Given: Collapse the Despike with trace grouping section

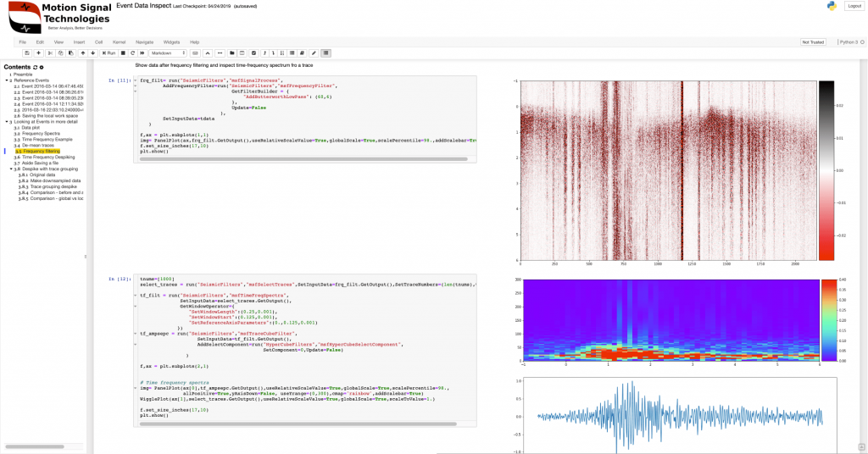Looking at the screenshot, I should pyautogui.click(x=11, y=169).
